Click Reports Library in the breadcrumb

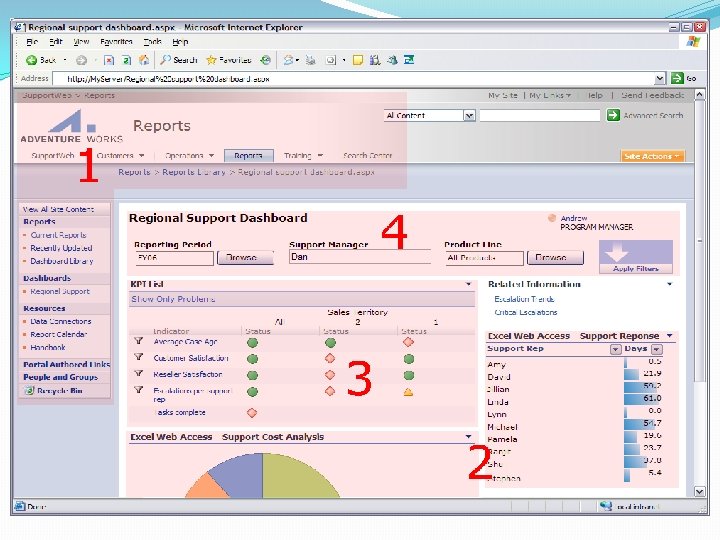194,172
